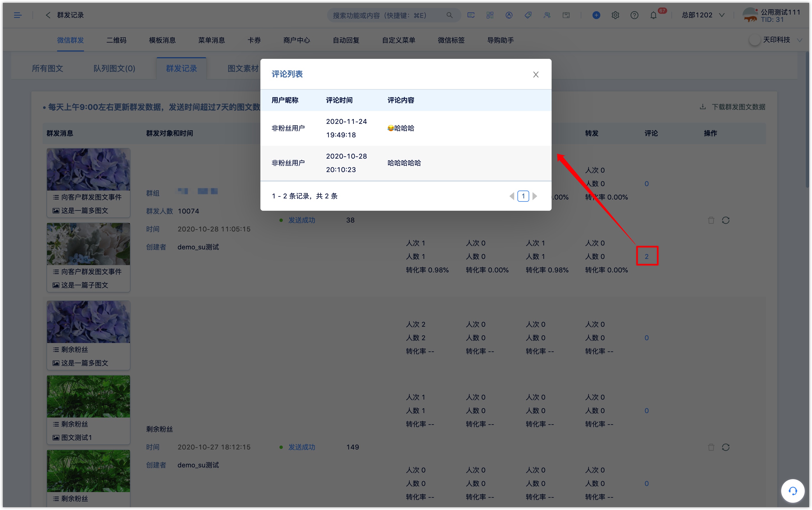Open first purple flower 这是一篇多图文 thumbnail

[x=88, y=169]
